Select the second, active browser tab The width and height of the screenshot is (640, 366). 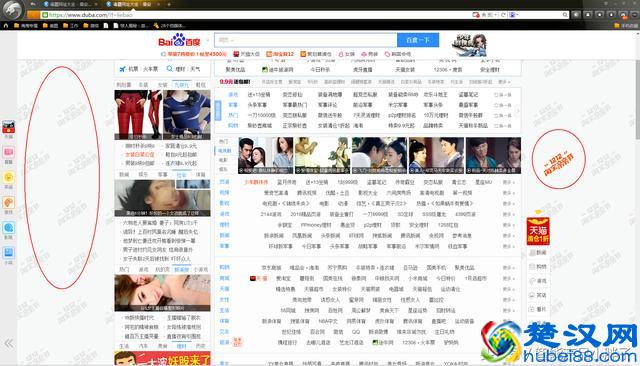tap(133, 4)
